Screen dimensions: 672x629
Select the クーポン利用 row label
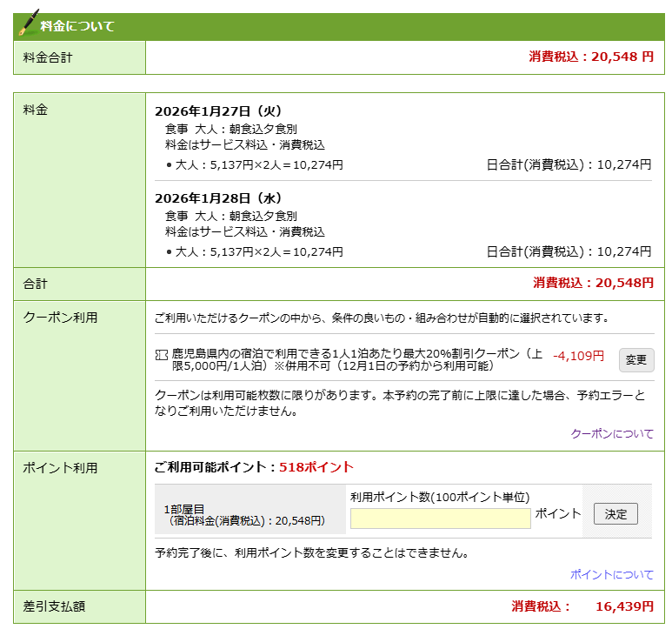pos(60,317)
